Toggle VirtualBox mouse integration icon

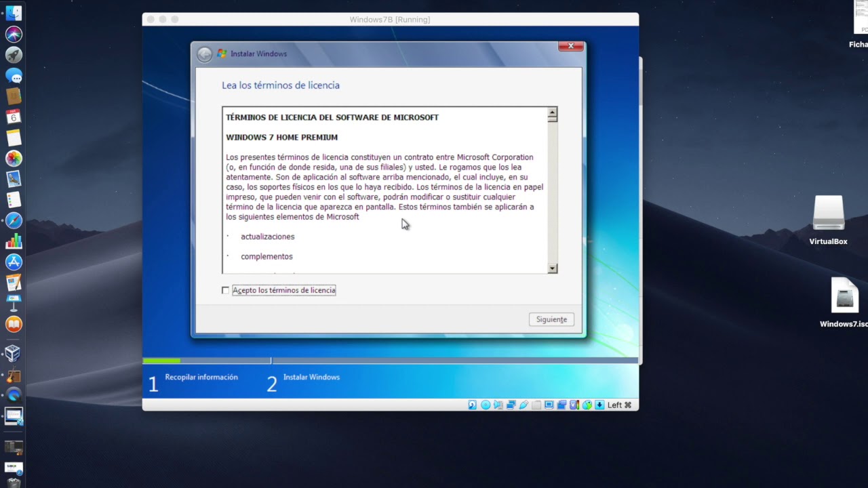coord(587,405)
